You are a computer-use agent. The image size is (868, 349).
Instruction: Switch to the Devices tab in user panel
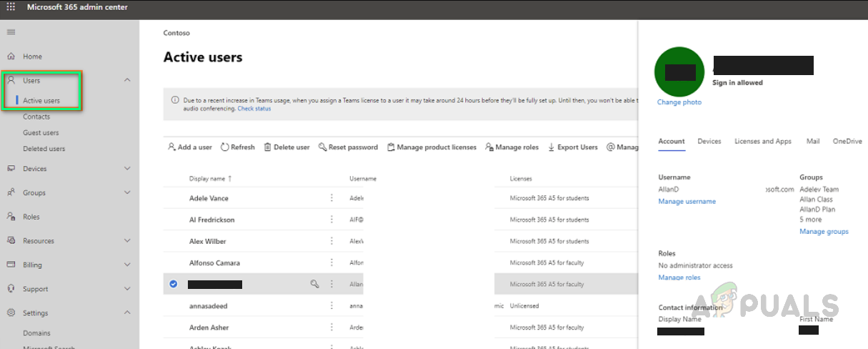point(709,142)
